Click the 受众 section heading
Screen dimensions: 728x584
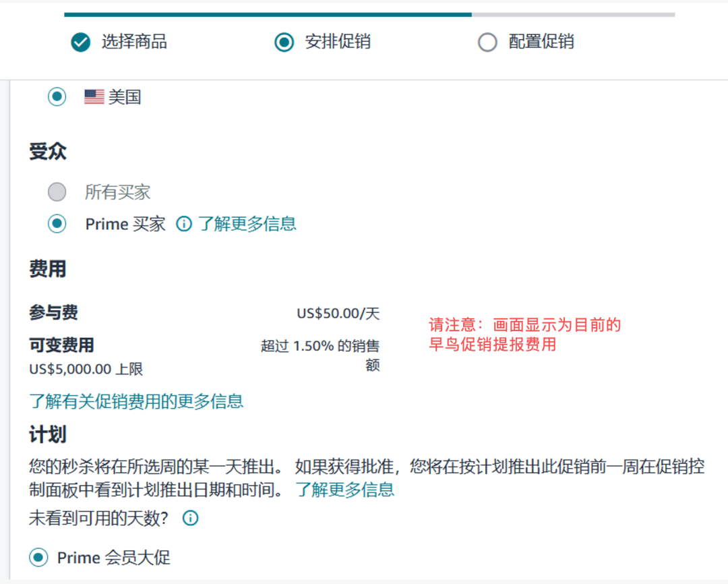click(x=48, y=152)
